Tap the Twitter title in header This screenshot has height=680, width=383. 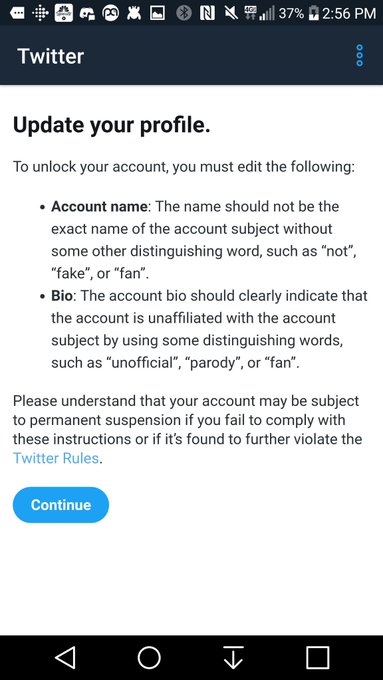click(x=50, y=56)
